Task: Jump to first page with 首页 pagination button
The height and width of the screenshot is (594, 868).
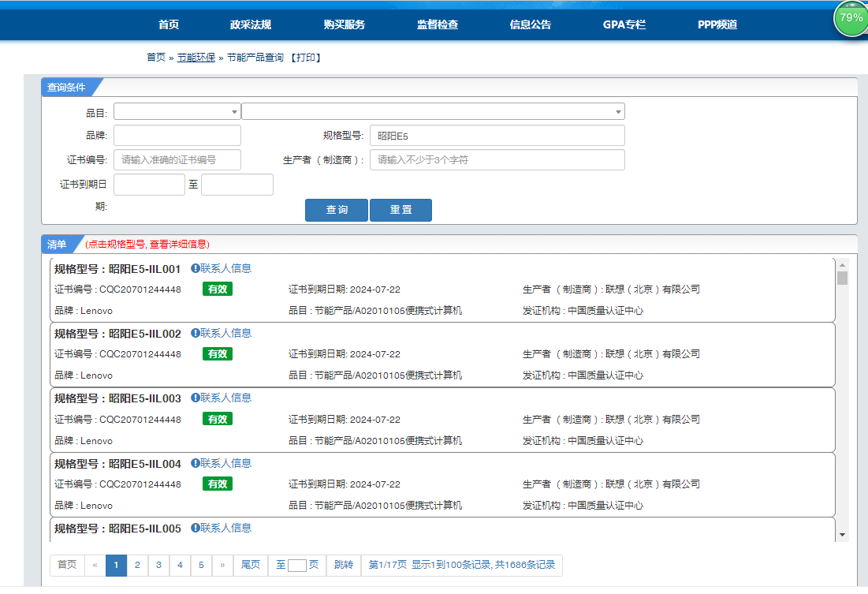Action: [67, 565]
